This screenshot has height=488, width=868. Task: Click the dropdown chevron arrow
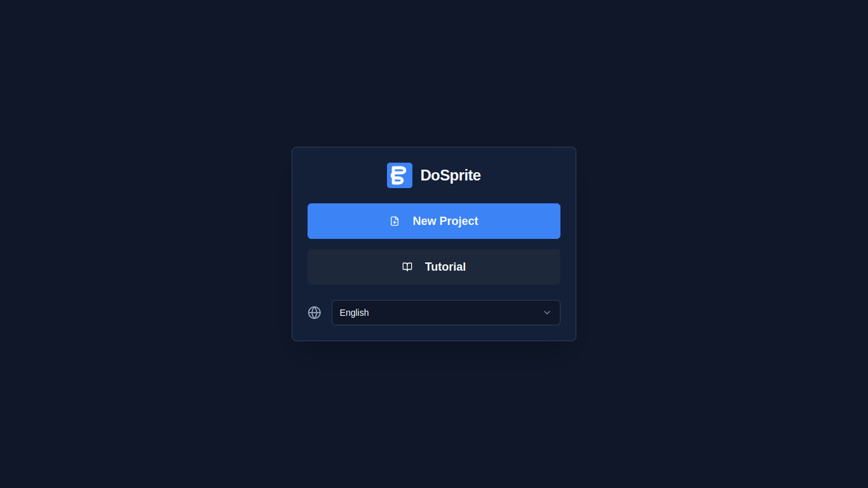547,313
